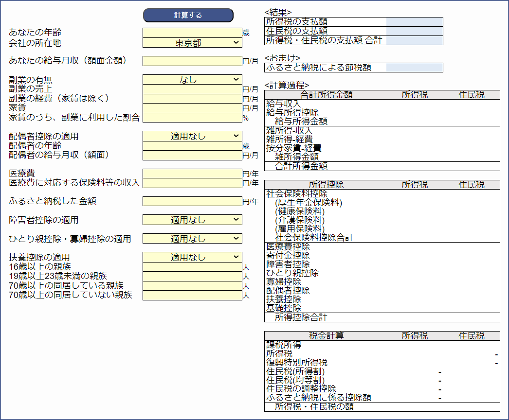Click the 課税所得 row label
This screenshot has height=420, width=509.
pyautogui.click(x=284, y=345)
